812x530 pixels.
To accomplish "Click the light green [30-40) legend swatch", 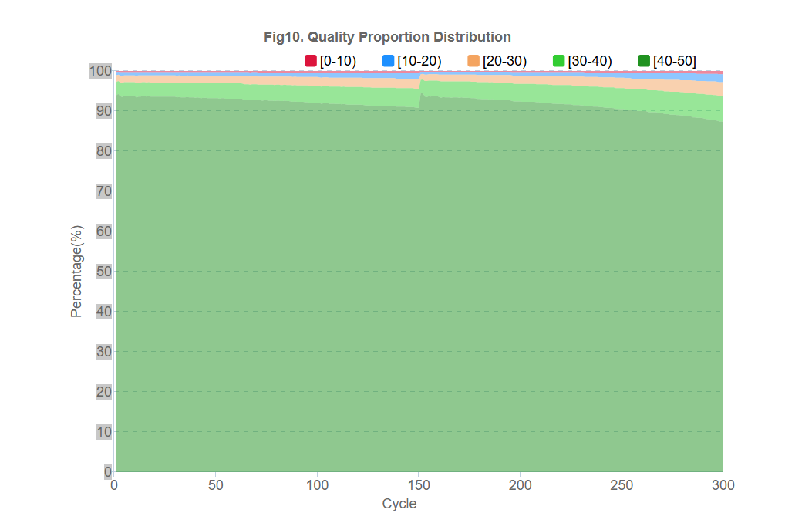I will 559,61.
